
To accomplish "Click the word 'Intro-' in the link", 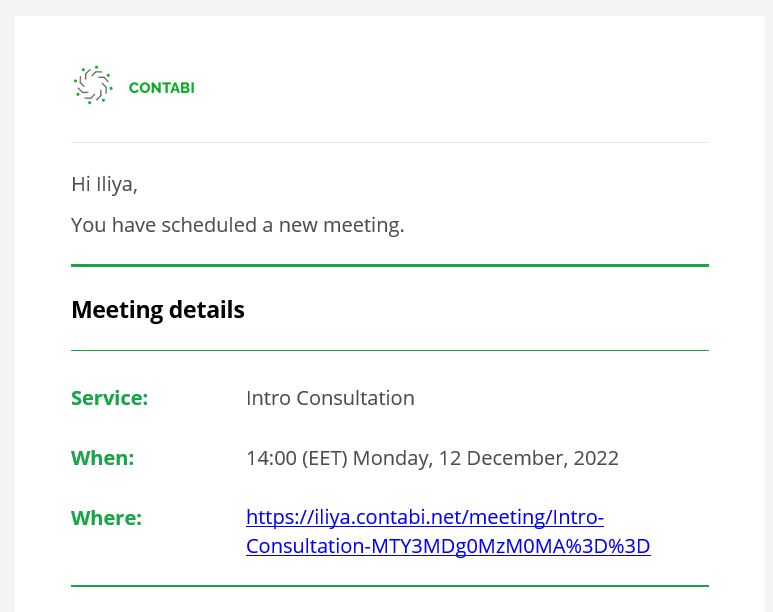I will tap(578, 517).
